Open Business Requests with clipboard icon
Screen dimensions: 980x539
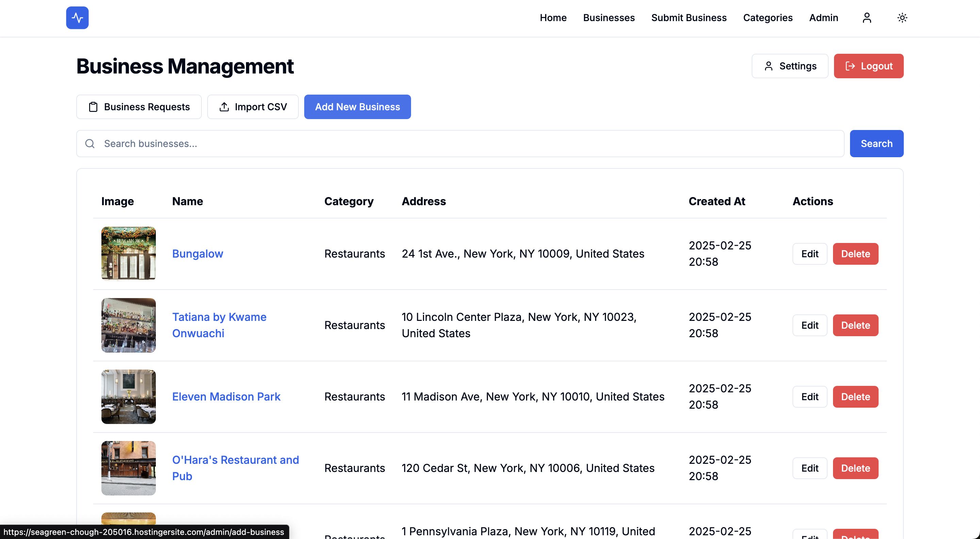(x=139, y=107)
